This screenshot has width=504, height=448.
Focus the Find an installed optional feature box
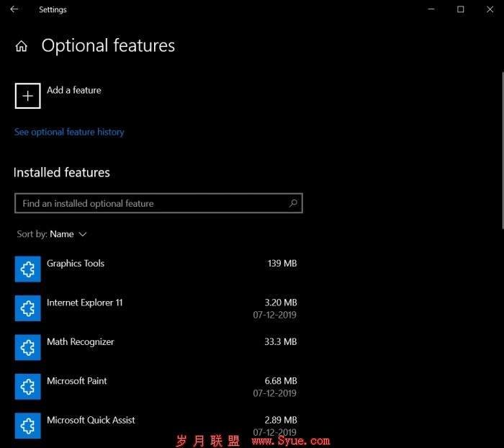[158, 203]
